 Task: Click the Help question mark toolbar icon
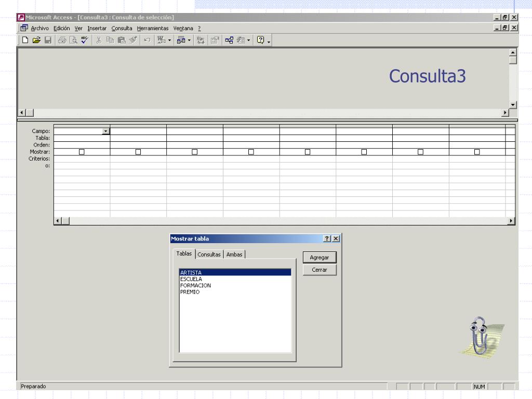pyautogui.click(x=261, y=40)
